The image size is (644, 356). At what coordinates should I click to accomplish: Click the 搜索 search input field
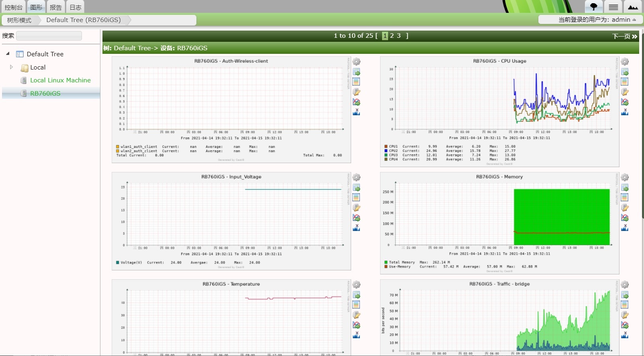[x=49, y=36]
